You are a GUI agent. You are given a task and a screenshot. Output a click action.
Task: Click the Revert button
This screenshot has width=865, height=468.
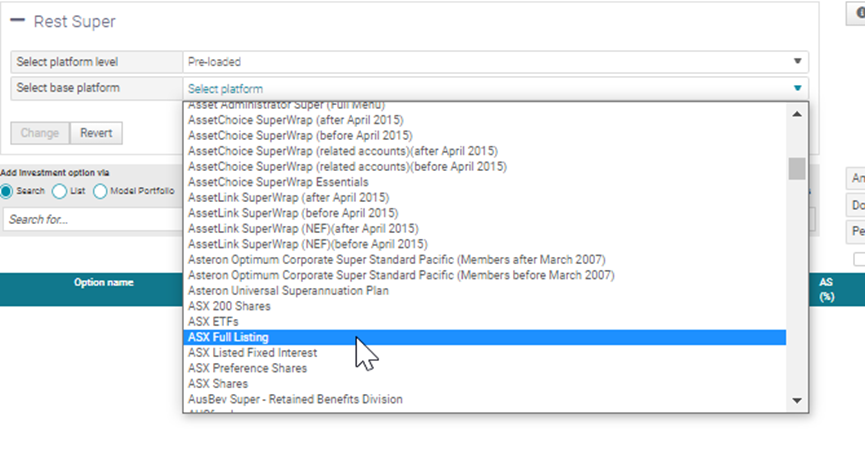click(x=96, y=133)
